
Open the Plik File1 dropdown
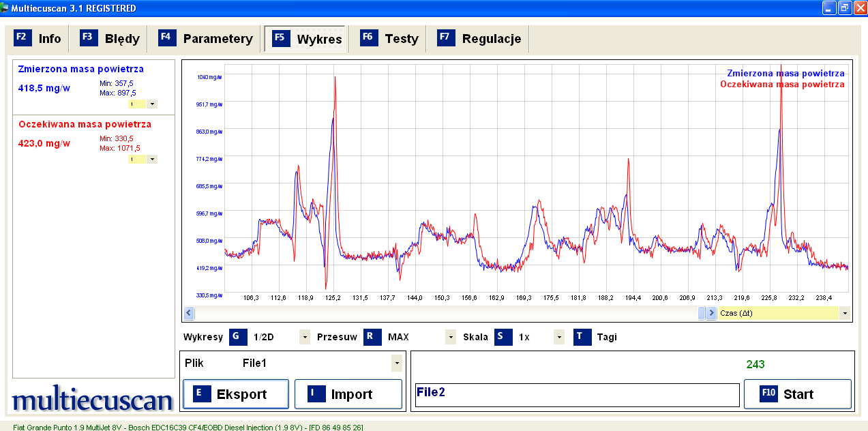pyautogui.click(x=397, y=363)
